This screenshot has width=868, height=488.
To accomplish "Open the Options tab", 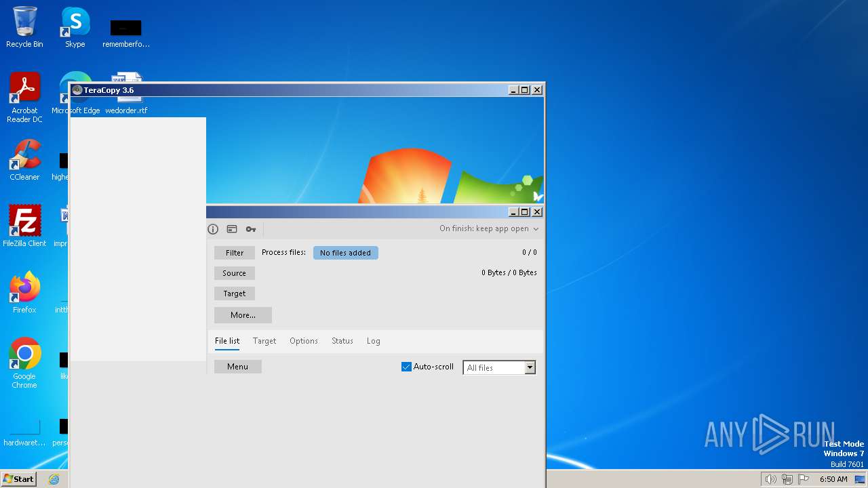I will 304,341.
